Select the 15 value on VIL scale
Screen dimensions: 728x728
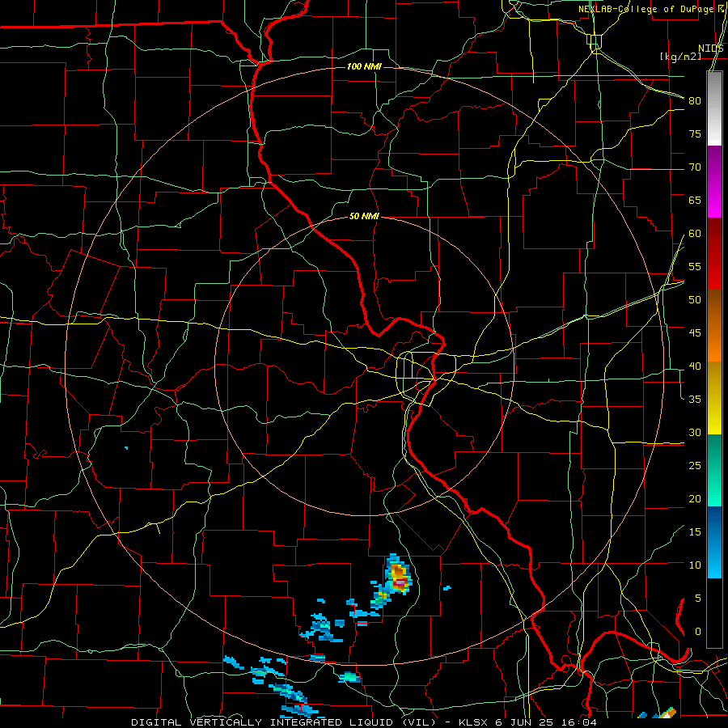tap(695, 532)
